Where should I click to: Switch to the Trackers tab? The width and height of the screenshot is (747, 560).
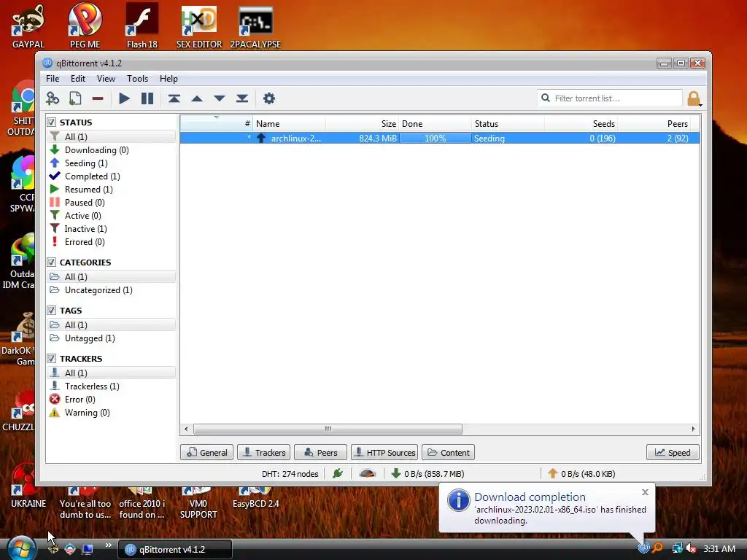pos(264,452)
